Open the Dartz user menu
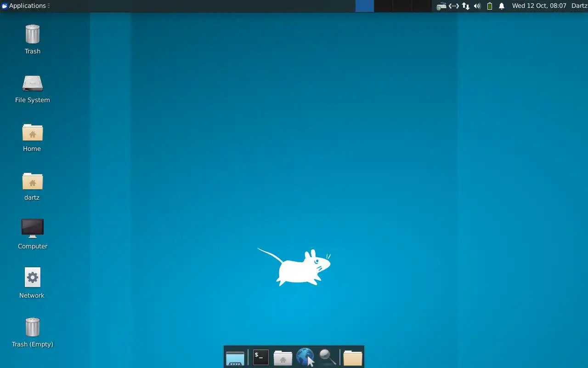The width and height of the screenshot is (588, 368). pyautogui.click(x=579, y=6)
